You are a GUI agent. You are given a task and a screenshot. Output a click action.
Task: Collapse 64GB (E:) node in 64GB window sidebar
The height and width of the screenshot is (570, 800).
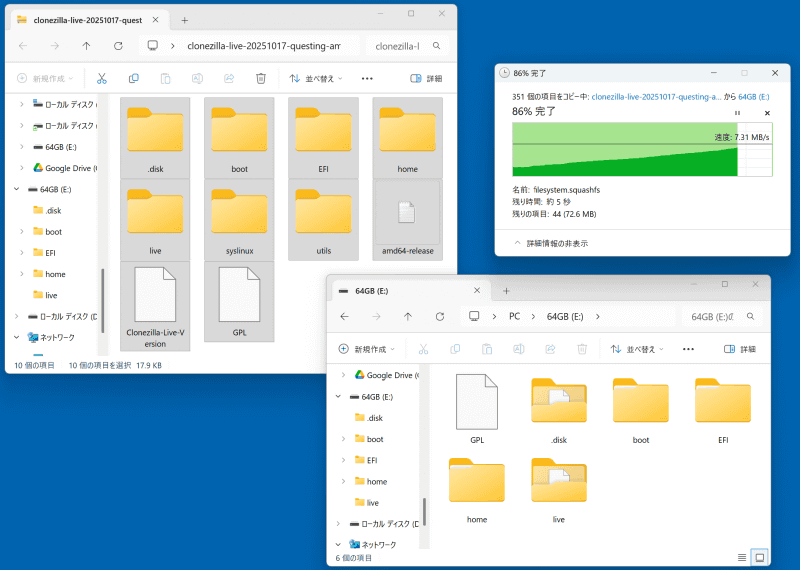pyautogui.click(x=338, y=396)
